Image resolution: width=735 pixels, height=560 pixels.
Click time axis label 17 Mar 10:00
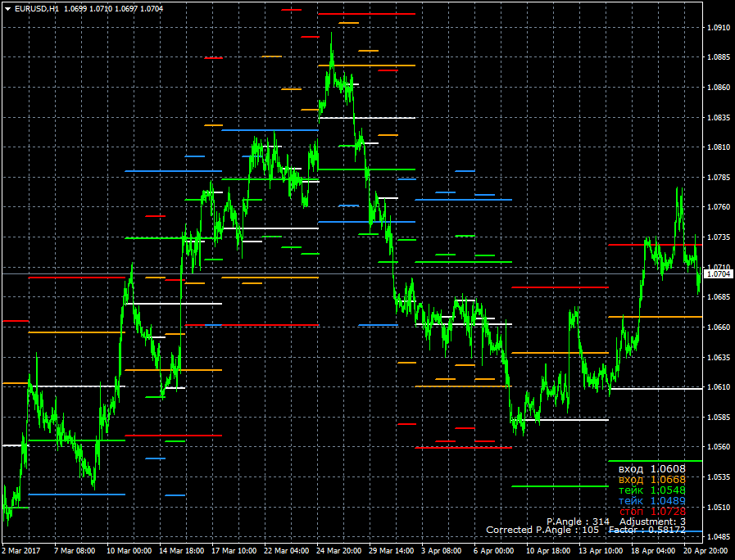tap(234, 551)
